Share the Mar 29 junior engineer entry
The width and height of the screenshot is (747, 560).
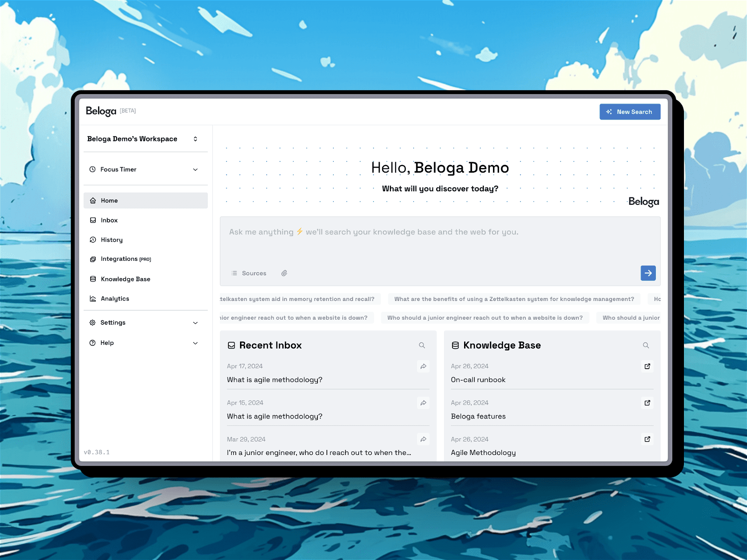point(423,439)
